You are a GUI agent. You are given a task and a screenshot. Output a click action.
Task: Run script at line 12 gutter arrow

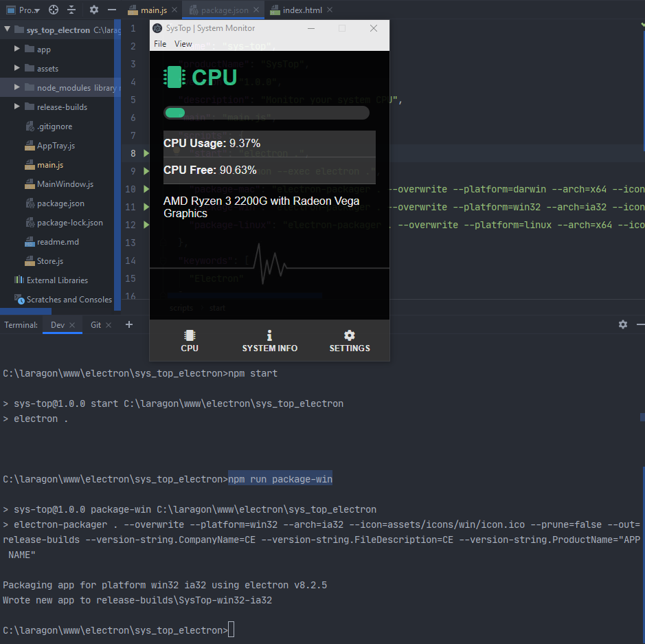pyautogui.click(x=146, y=225)
